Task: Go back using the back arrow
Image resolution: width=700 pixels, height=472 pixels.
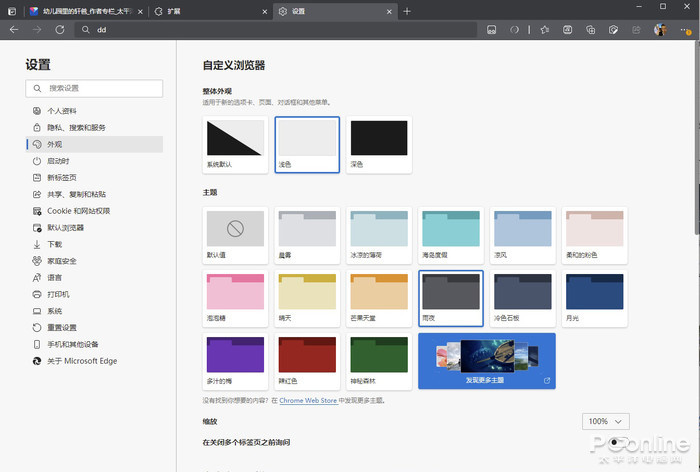Action: (14, 30)
